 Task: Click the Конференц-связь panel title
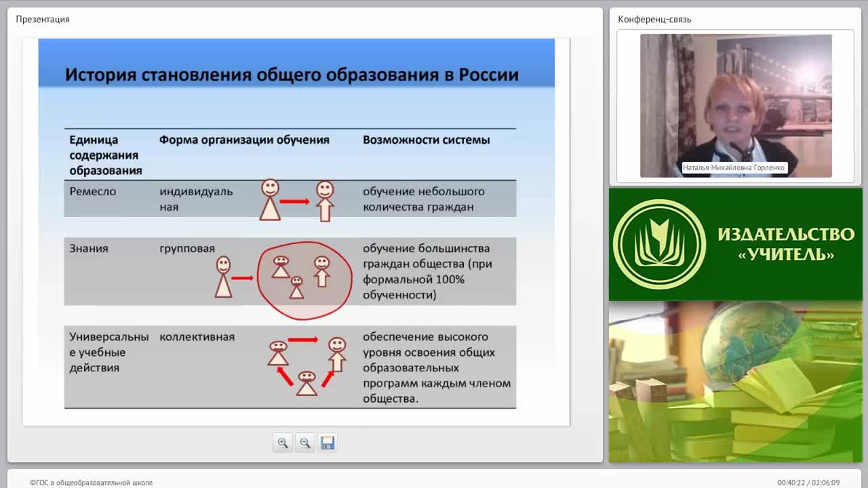tap(654, 19)
